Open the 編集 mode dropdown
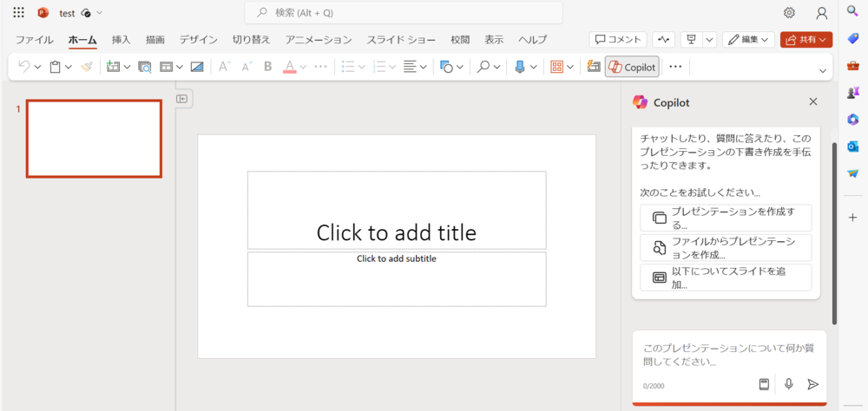 click(x=748, y=39)
